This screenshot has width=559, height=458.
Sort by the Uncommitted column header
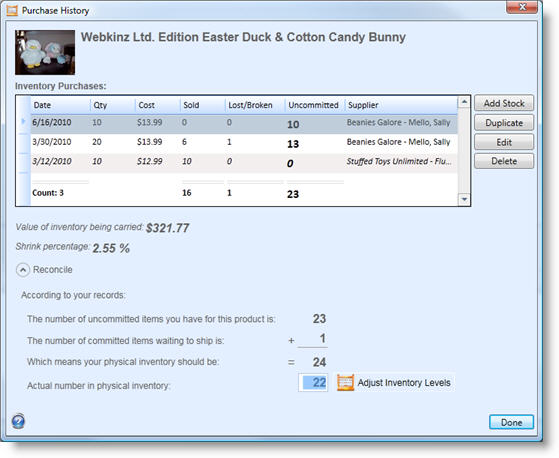[x=315, y=105]
